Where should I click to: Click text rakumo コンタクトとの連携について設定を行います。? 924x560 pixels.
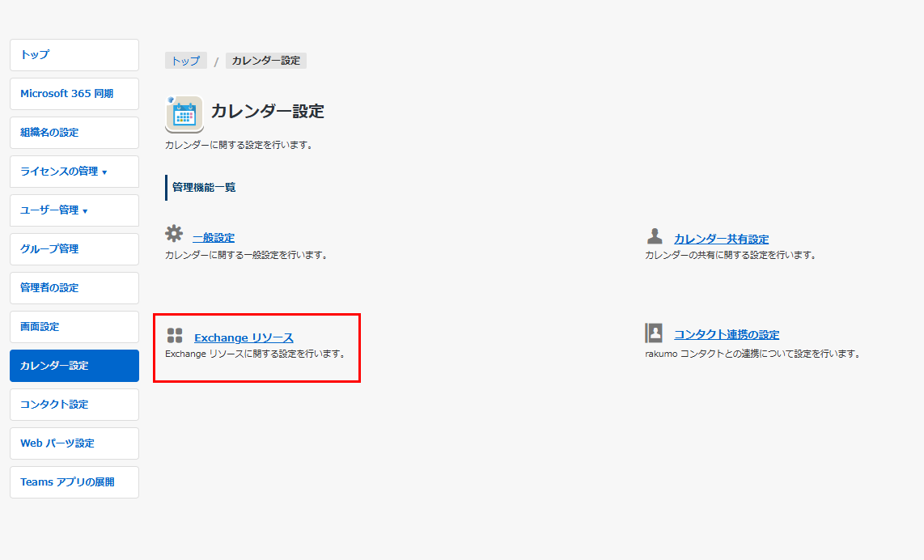(754, 354)
